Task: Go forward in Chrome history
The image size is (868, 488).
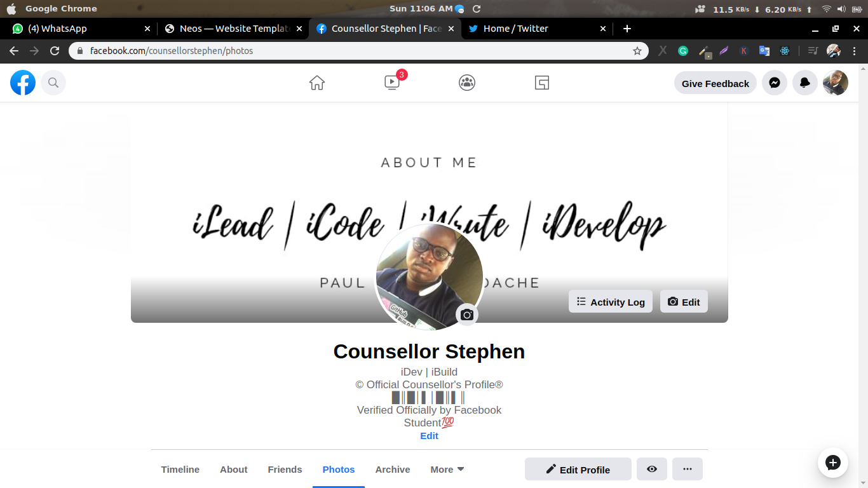Action: pos(34,51)
